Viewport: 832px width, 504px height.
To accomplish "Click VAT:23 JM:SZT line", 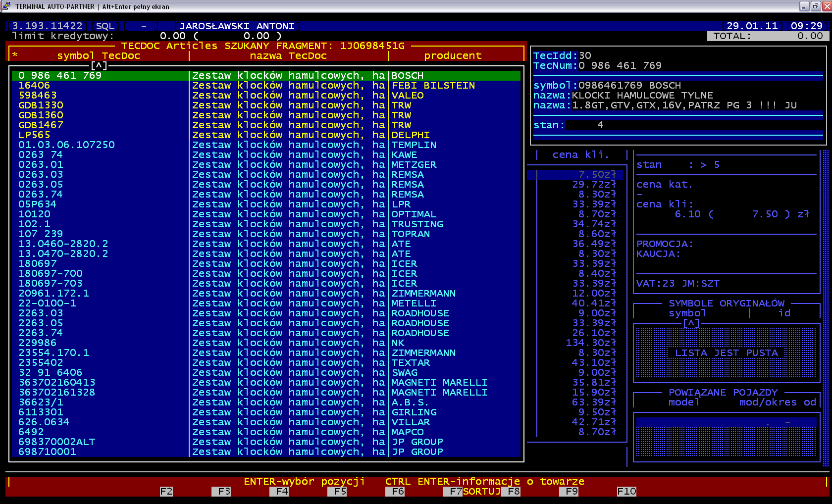I will [x=677, y=283].
